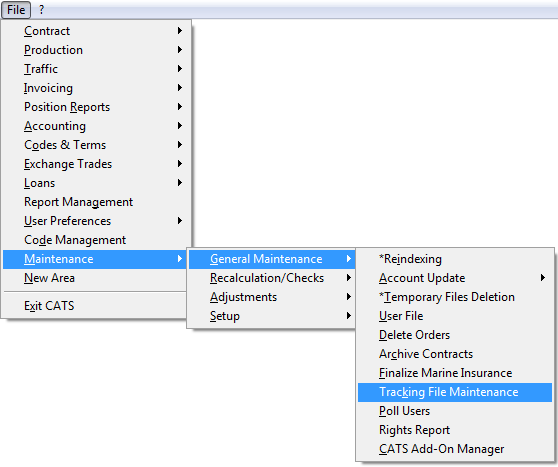This screenshot has width=558, height=467.
Task: Open the File menu
Action: (x=16, y=10)
